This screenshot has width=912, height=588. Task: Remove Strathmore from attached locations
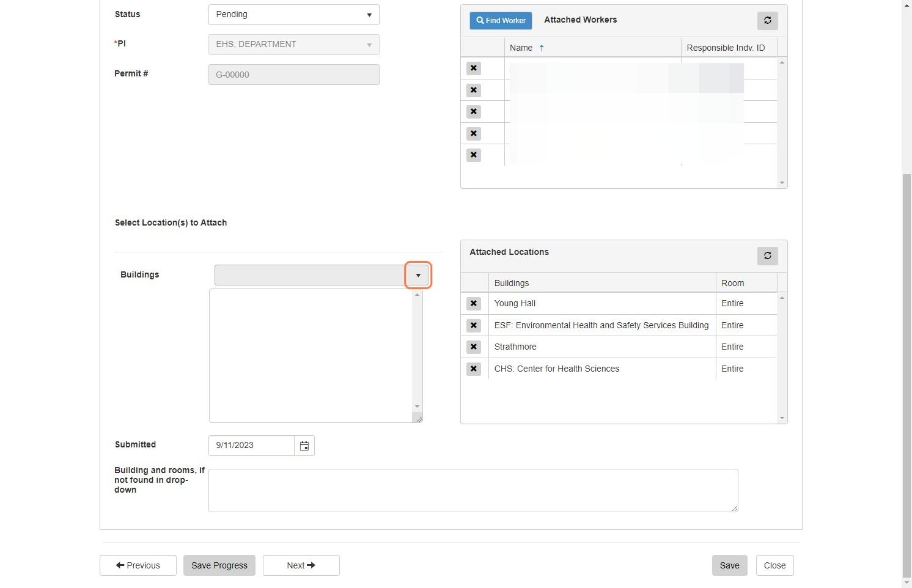point(474,347)
